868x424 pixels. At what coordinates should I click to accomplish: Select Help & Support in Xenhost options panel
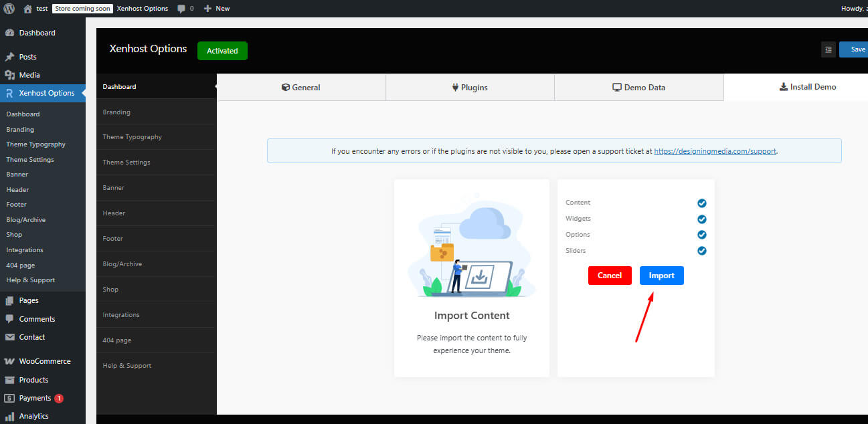[x=157, y=366]
